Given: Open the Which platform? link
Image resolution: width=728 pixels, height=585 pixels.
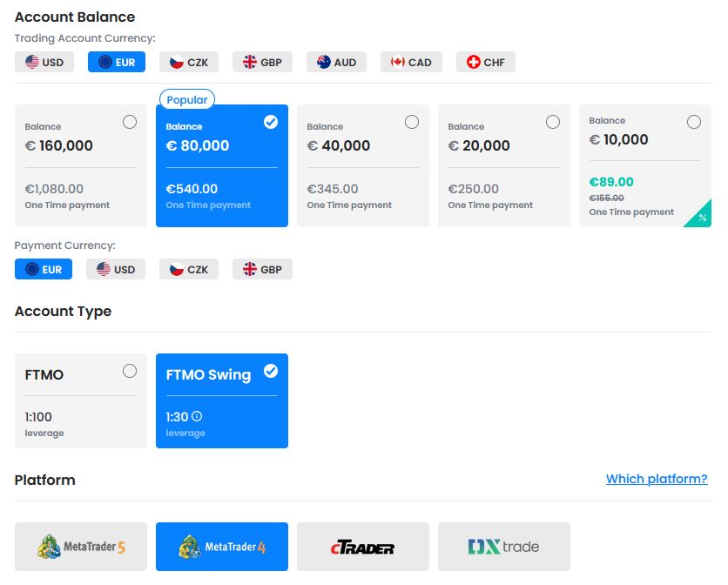Looking at the screenshot, I should 657,479.
